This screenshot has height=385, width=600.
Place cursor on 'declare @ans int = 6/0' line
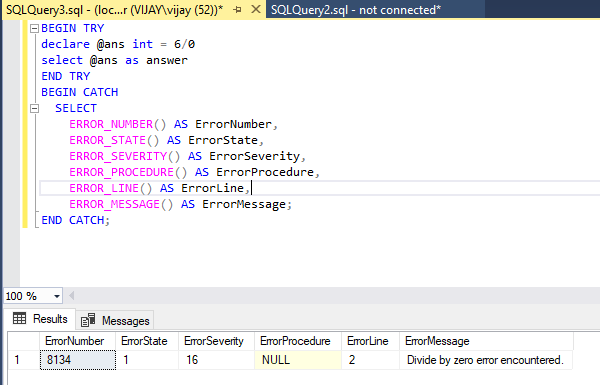click(x=118, y=44)
